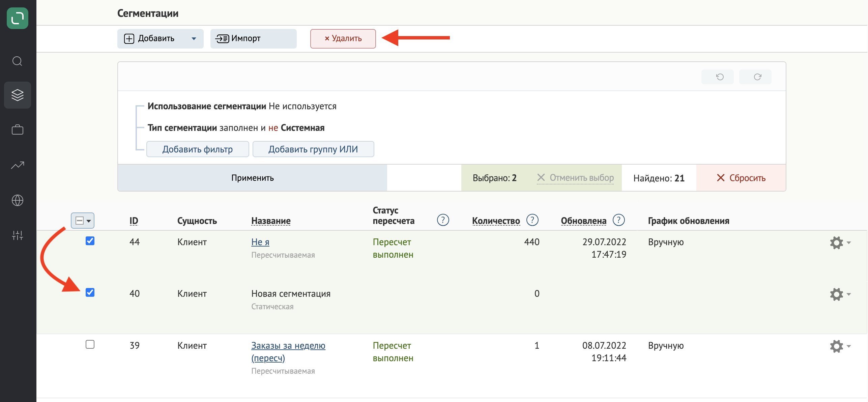Sort the table by ID column
868x402 pixels.
pyautogui.click(x=134, y=221)
